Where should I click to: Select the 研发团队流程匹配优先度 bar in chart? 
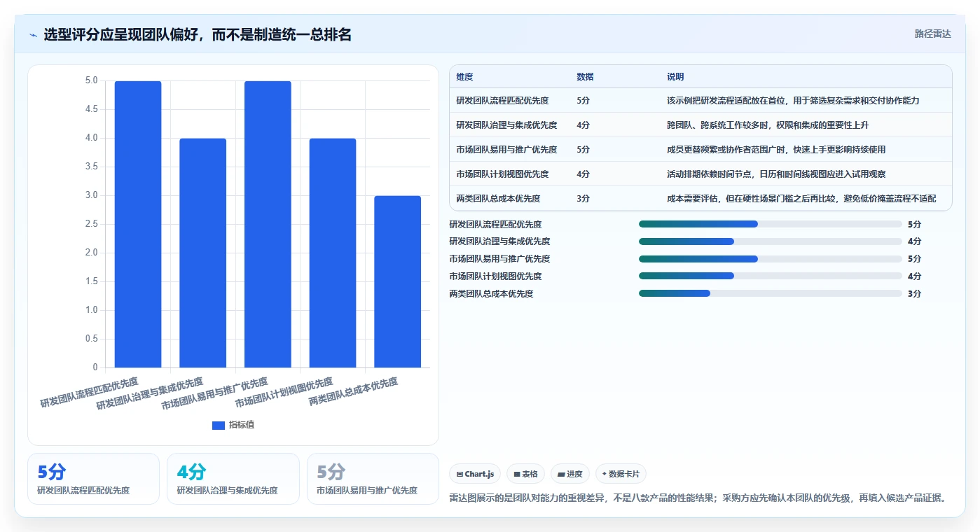(x=138, y=224)
